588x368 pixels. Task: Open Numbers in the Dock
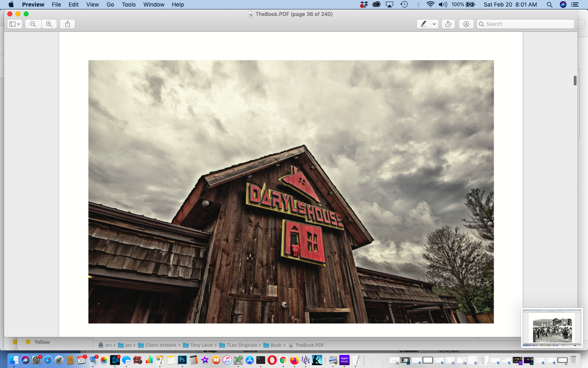(x=149, y=360)
